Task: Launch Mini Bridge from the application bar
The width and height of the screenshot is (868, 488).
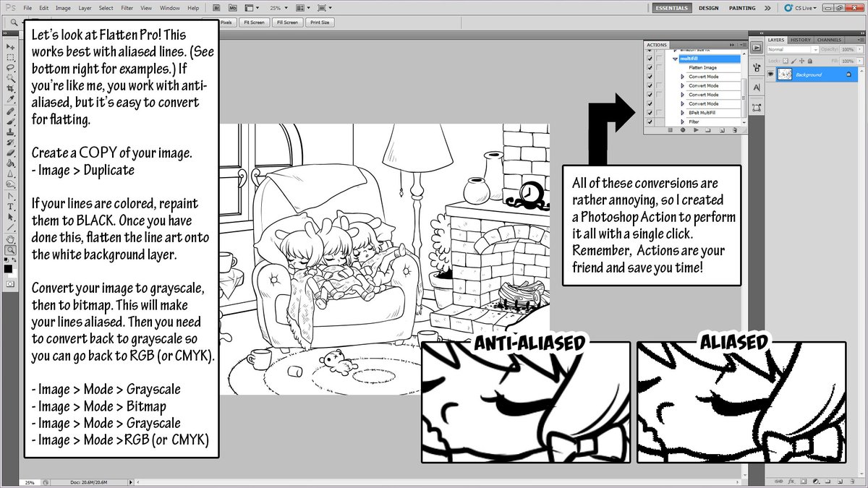Action: pyautogui.click(x=233, y=8)
